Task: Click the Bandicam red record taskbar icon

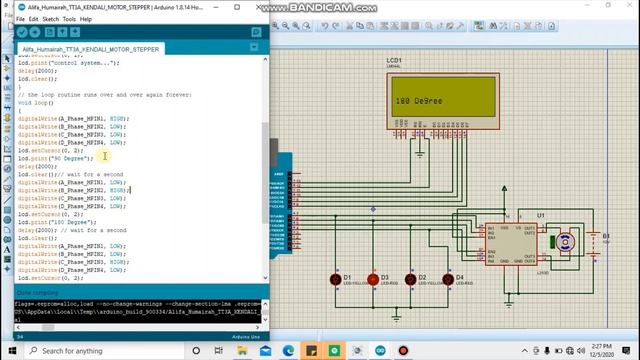Action: tap(403, 351)
